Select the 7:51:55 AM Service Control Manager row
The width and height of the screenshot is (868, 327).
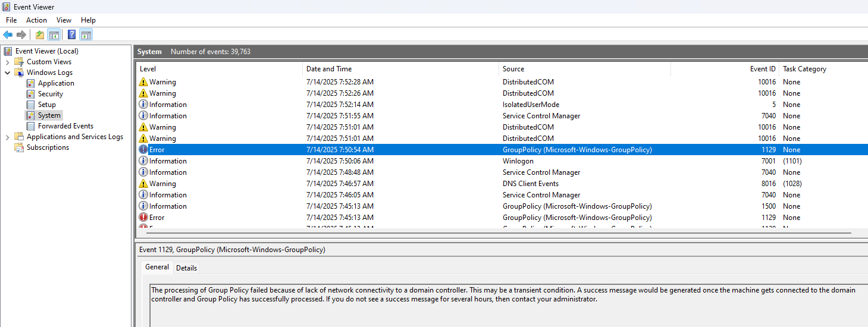tap(502, 116)
